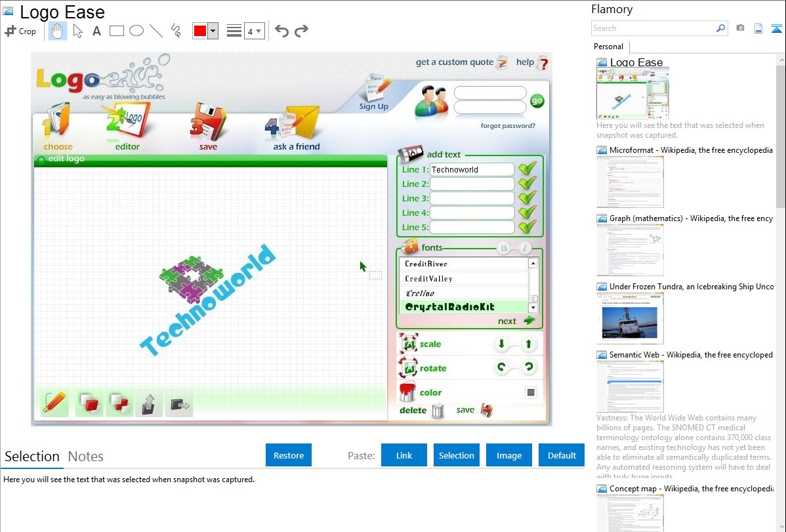Click the Paste Default button
Viewport: 786px width, 532px height.
point(562,455)
